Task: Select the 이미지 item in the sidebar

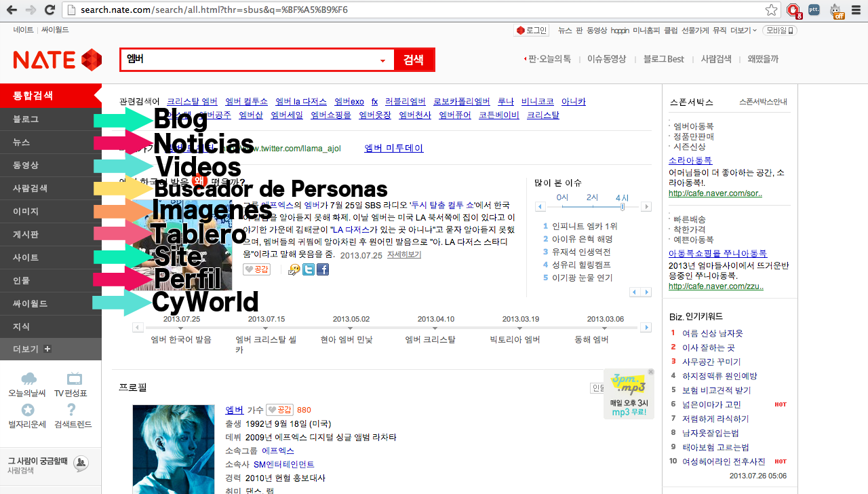Action: click(51, 212)
